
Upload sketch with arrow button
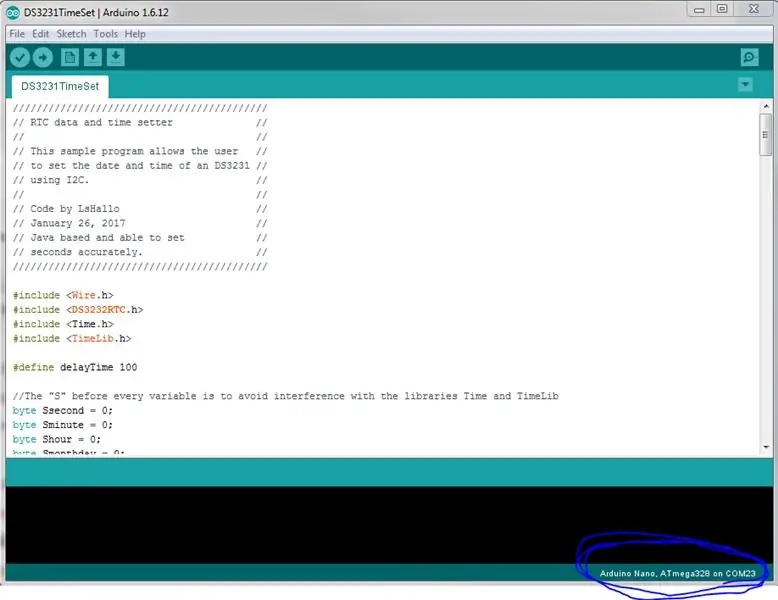(x=43, y=58)
